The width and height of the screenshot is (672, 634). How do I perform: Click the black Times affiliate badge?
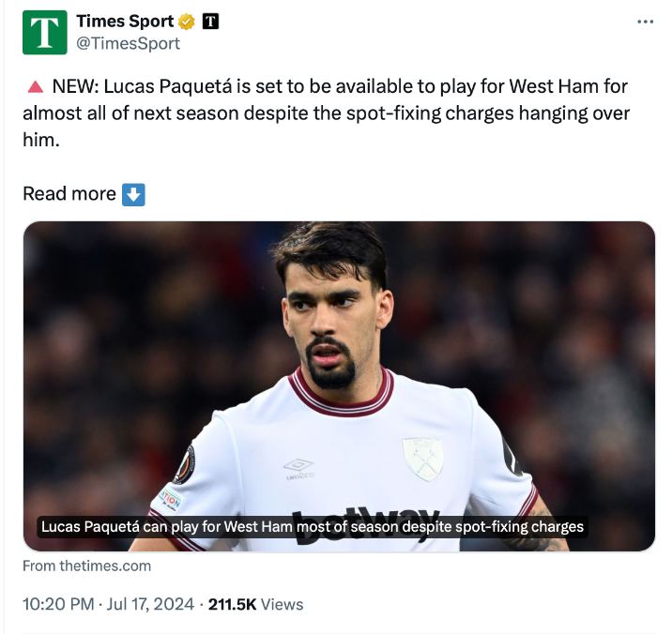(x=210, y=22)
